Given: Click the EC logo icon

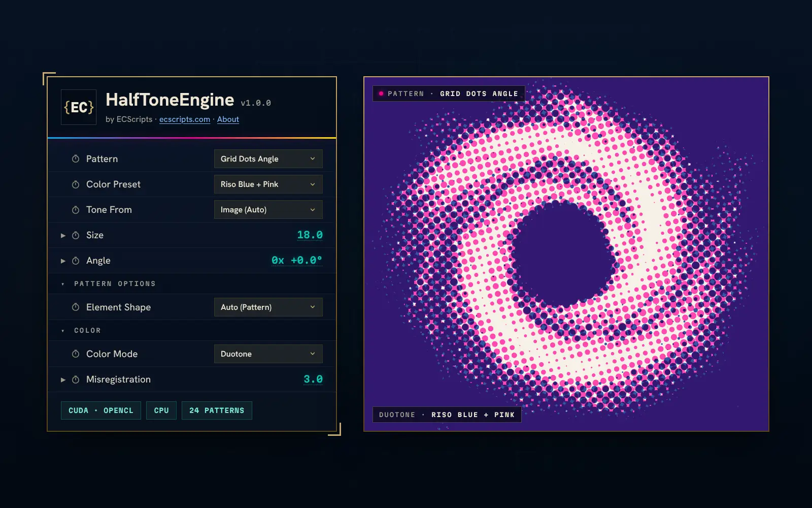Looking at the screenshot, I should click(x=79, y=107).
